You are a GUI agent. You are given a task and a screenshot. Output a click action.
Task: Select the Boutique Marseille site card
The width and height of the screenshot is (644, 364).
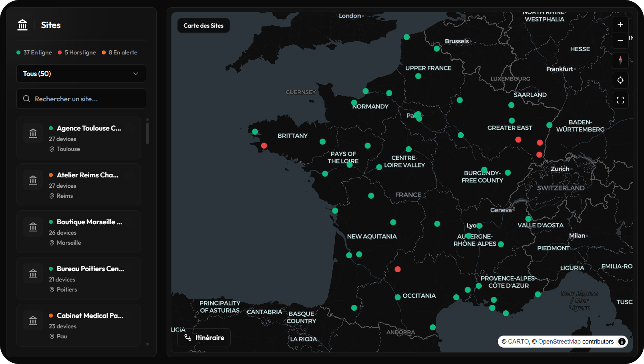click(78, 231)
